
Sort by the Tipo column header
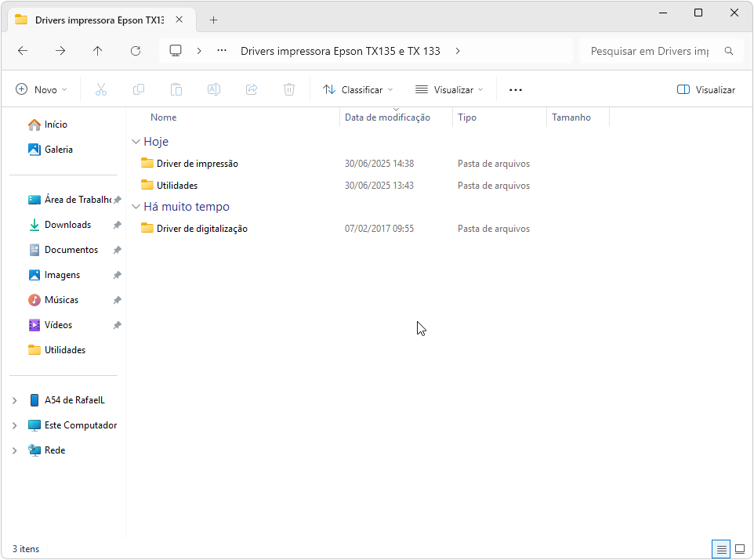(x=467, y=117)
